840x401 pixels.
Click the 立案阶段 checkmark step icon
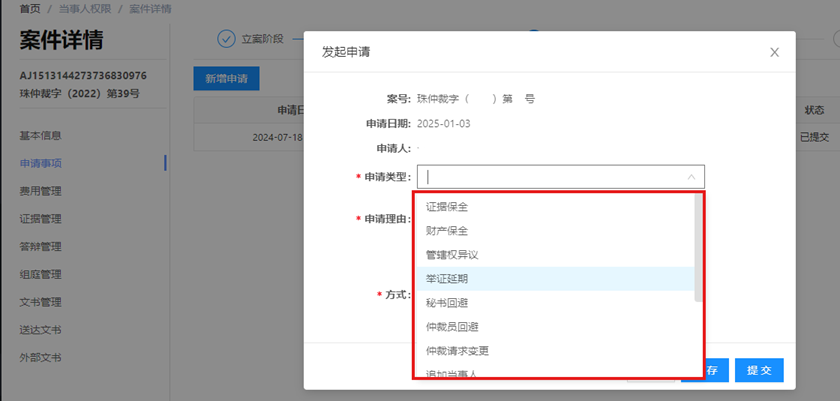coord(226,39)
